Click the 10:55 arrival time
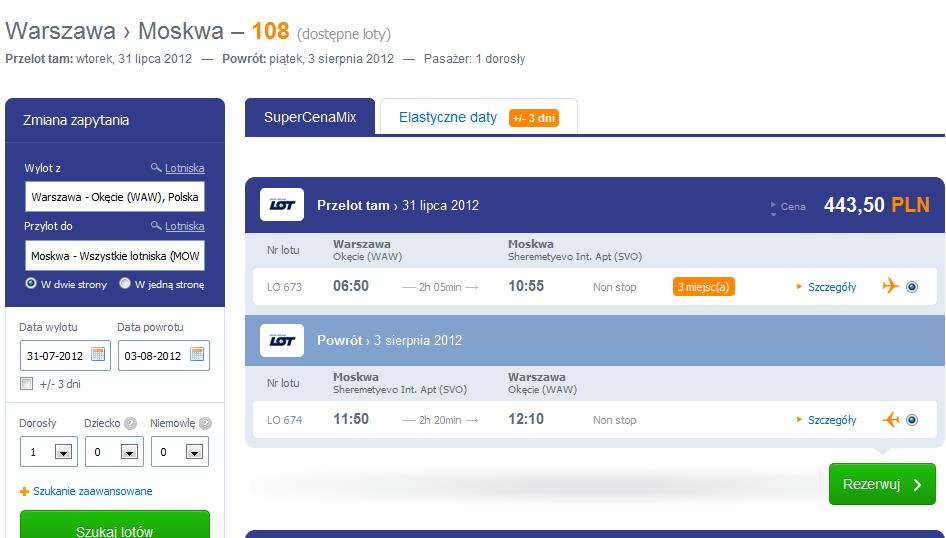 click(x=525, y=286)
